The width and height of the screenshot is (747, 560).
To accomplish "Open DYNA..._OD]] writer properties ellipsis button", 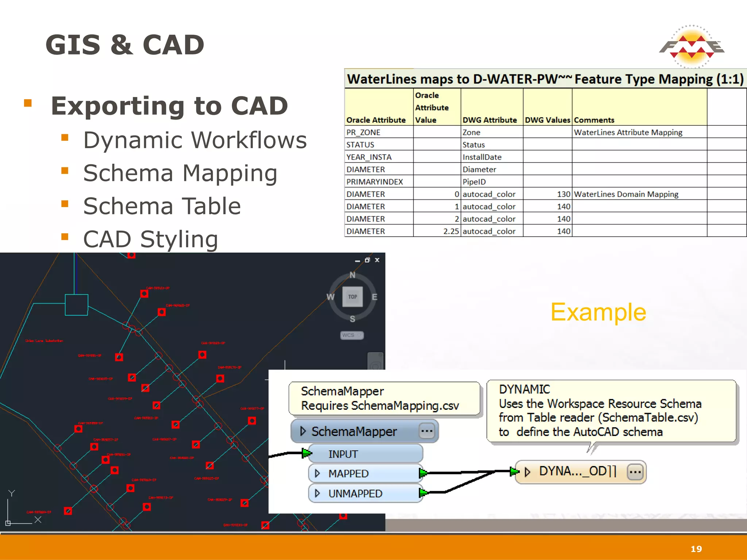I will (635, 472).
